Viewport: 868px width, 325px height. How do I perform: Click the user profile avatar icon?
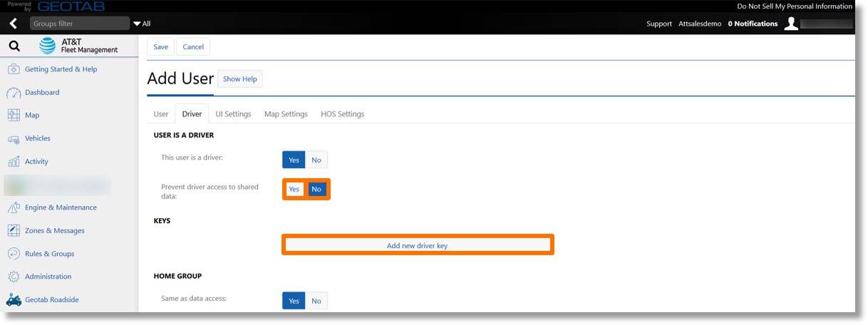(x=791, y=24)
